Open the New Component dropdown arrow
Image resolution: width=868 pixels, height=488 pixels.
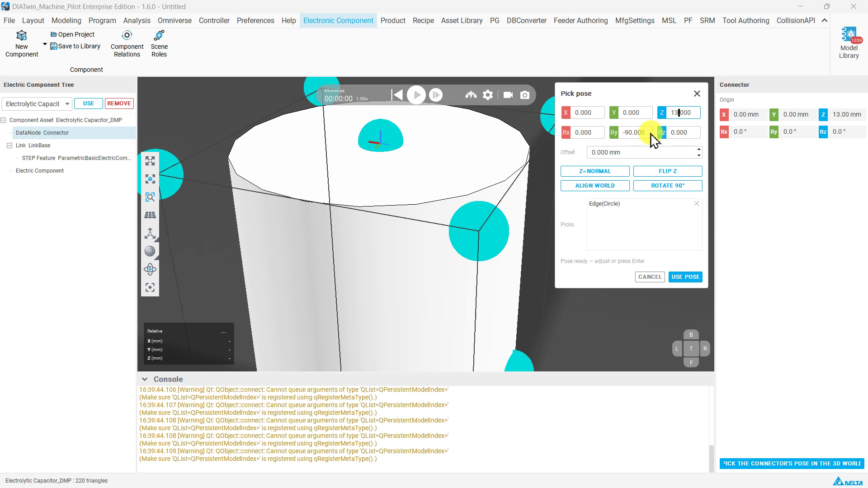(45, 44)
